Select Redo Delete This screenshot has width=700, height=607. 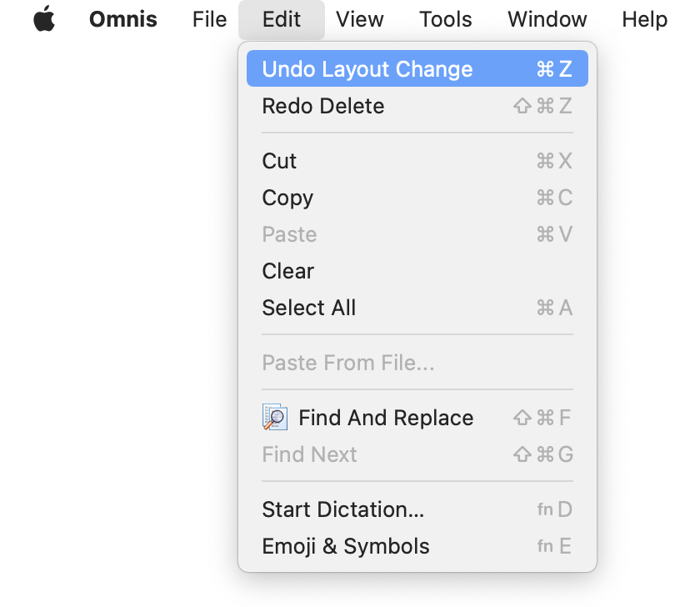coord(417,106)
